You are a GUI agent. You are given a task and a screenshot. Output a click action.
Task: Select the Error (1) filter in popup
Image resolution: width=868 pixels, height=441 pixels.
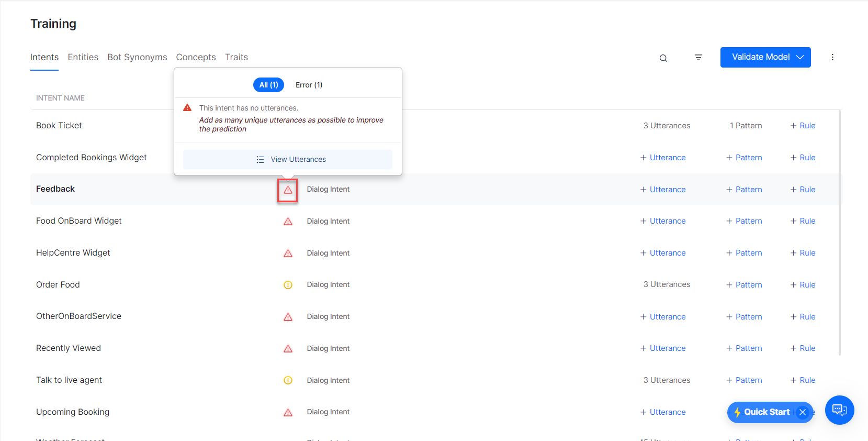(309, 85)
